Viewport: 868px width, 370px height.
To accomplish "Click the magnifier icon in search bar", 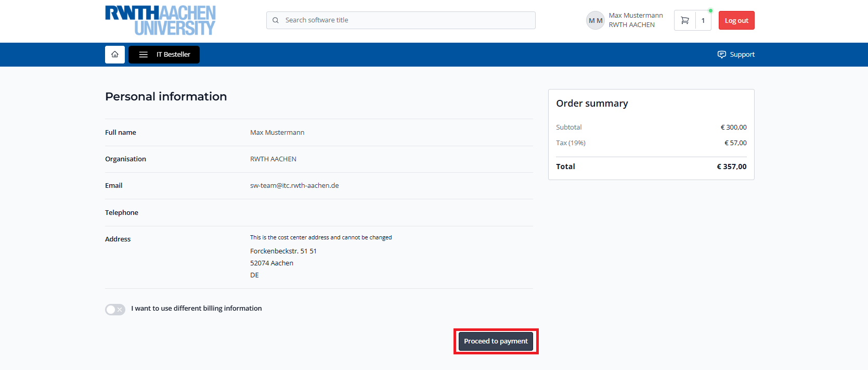I will 276,20.
